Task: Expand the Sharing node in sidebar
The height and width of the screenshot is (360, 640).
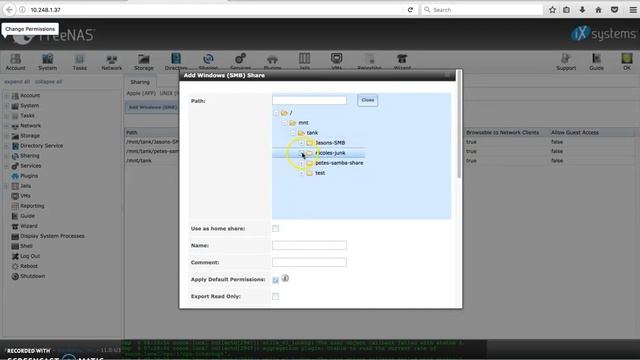Action: coord(7,156)
